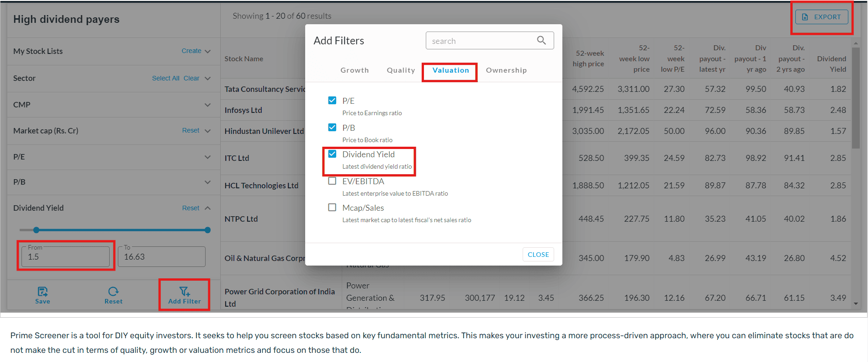Expand the CMP filter section
The height and width of the screenshot is (362, 868).
point(208,105)
